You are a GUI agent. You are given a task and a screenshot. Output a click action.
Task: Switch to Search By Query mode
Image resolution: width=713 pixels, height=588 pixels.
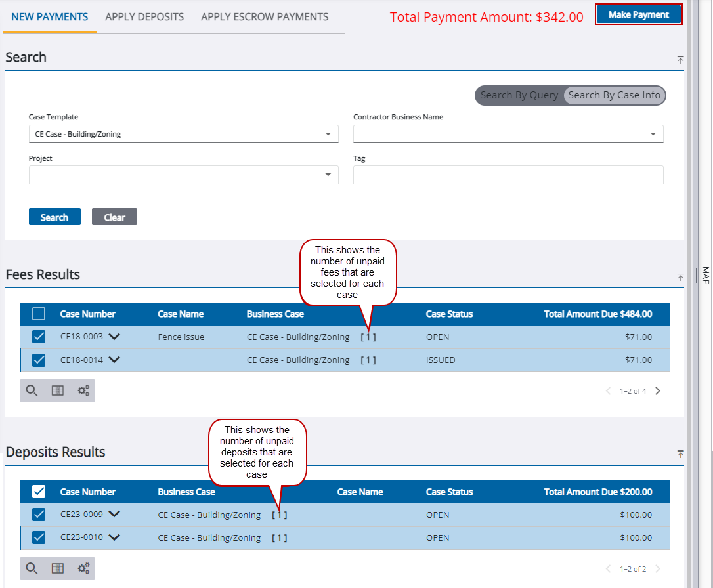point(519,95)
